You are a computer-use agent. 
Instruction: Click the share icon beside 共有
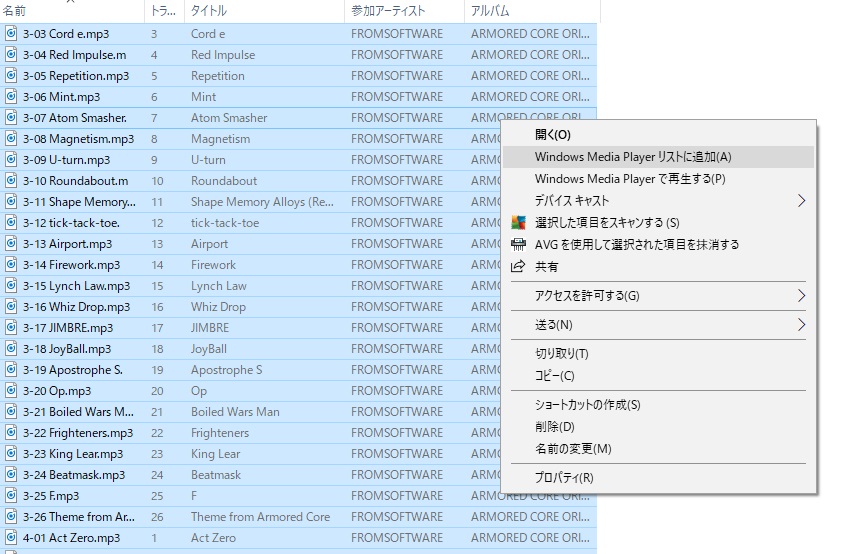click(518, 267)
